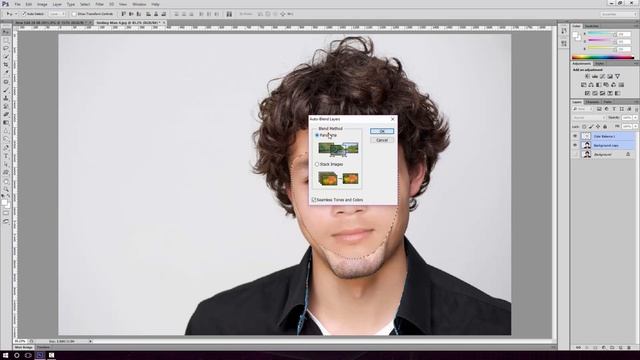
Task: Select the Eraser tool
Action: pyautogui.click(x=6, y=114)
